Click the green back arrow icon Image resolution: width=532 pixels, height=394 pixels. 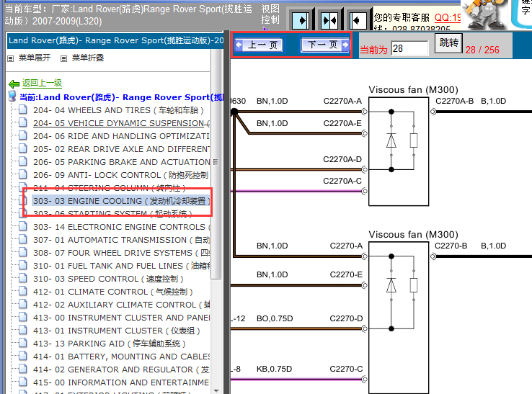pos(14,84)
